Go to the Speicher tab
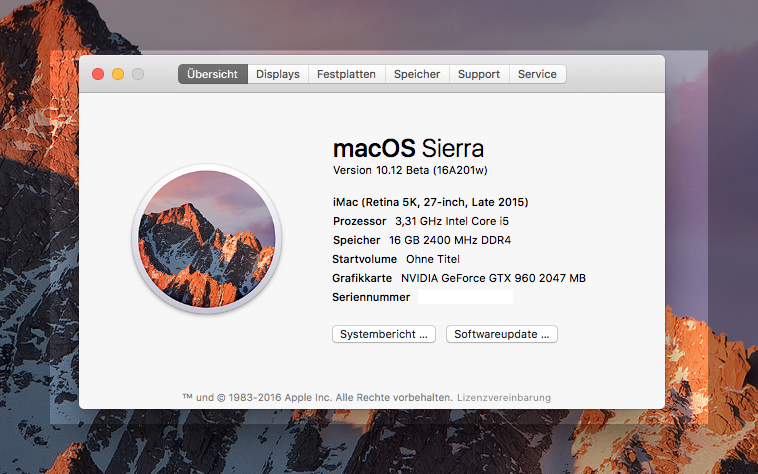758x474 pixels. pos(417,74)
